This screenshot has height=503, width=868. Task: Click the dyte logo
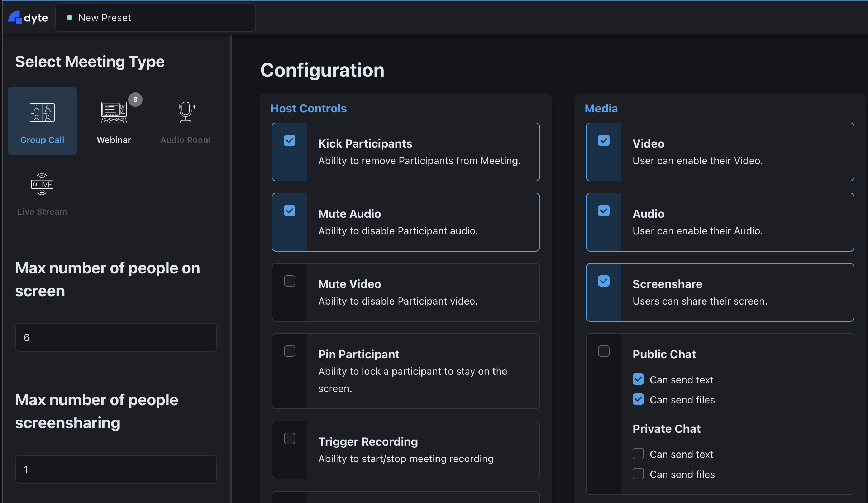[28, 18]
